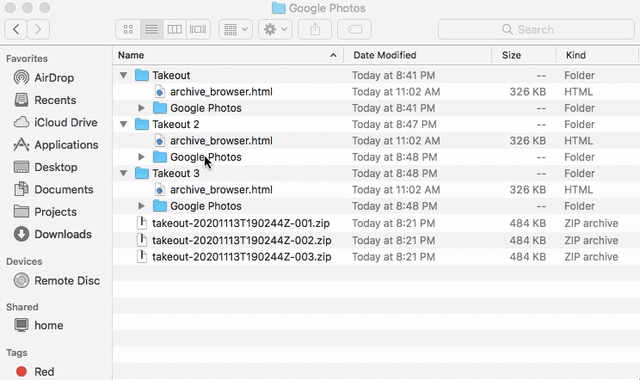Select the Takeout folder icon
The height and width of the screenshot is (380, 640).
click(142, 75)
